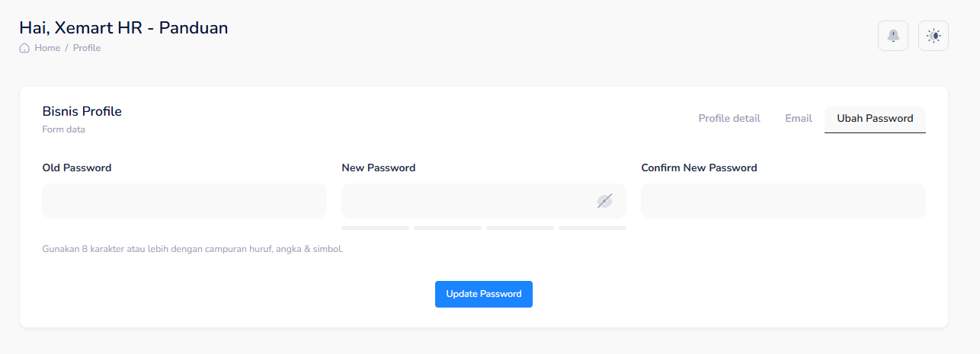This screenshot has height=354, width=980.
Task: Click the first password strength bar segment
Action: [375, 228]
